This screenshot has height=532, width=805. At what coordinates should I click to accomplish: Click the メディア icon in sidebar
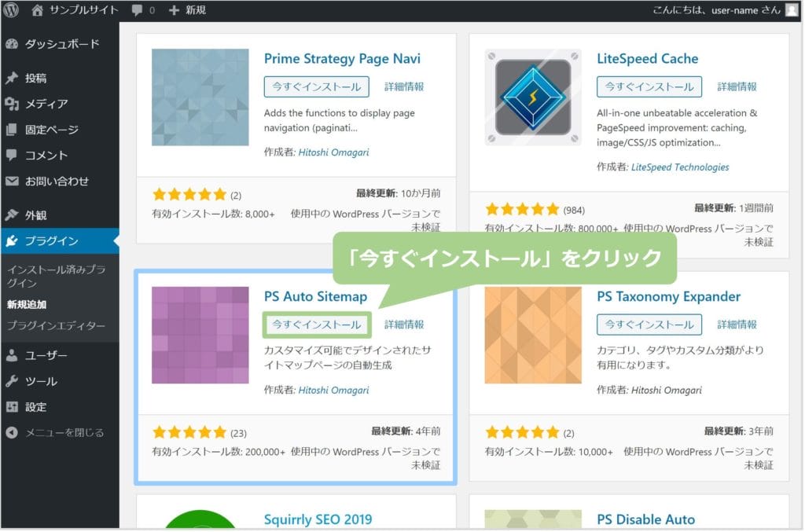[12, 104]
